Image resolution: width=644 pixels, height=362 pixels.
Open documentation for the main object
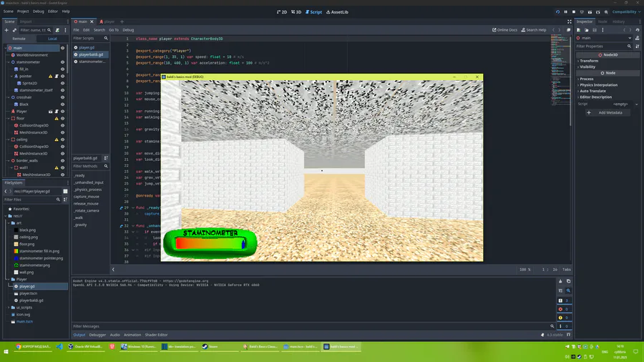point(638,38)
